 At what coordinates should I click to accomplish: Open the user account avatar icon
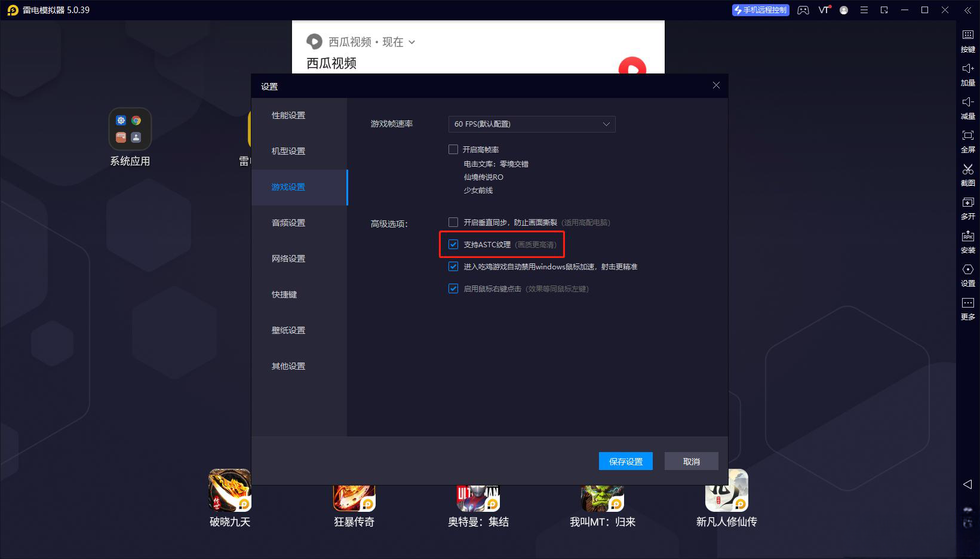pyautogui.click(x=844, y=10)
